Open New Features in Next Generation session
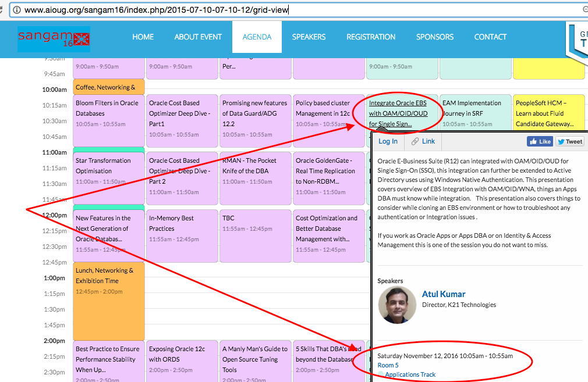 point(109,236)
